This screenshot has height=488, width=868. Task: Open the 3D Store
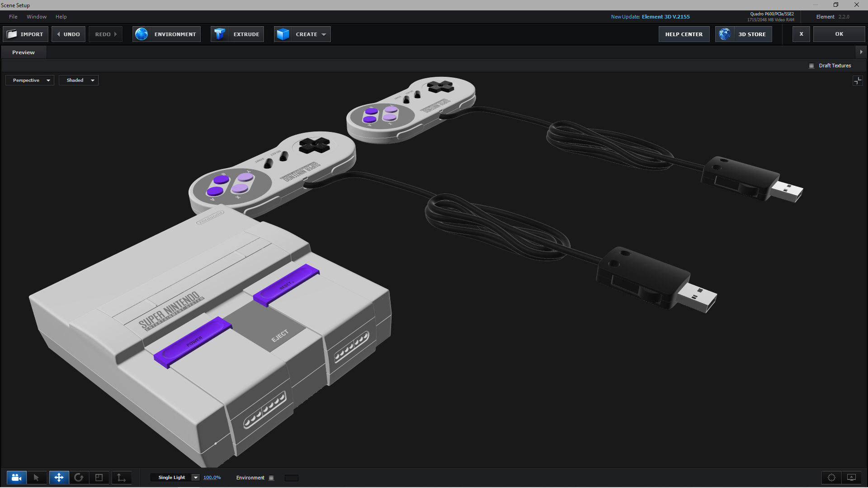point(744,34)
